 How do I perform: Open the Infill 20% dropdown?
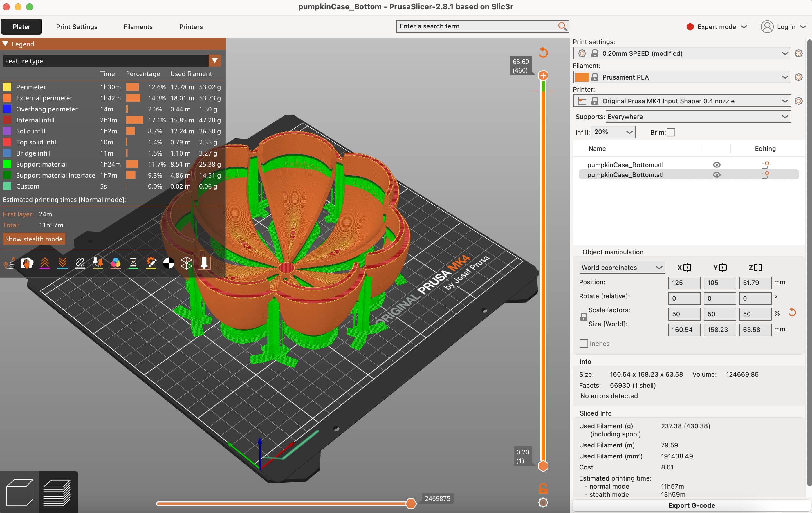(613, 132)
